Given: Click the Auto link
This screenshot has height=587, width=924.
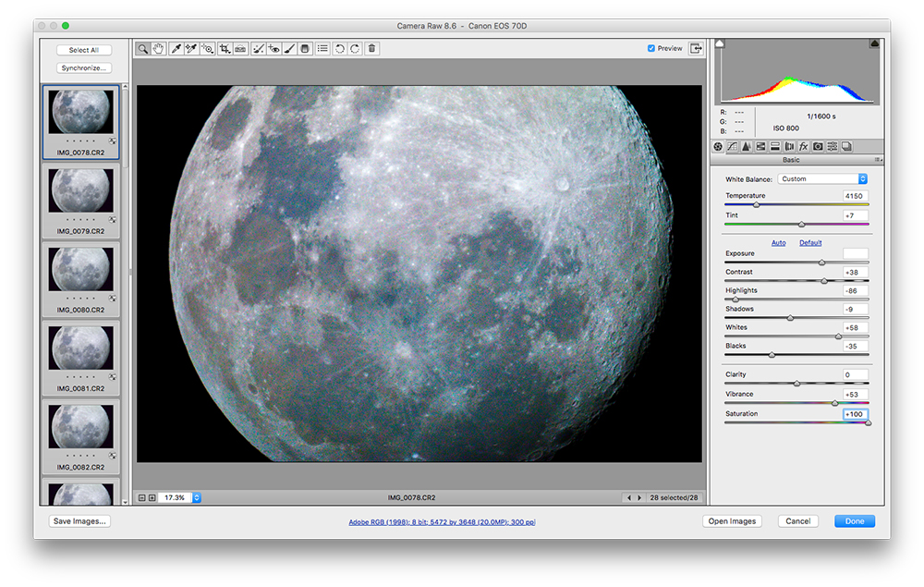Looking at the screenshot, I should tap(778, 243).
